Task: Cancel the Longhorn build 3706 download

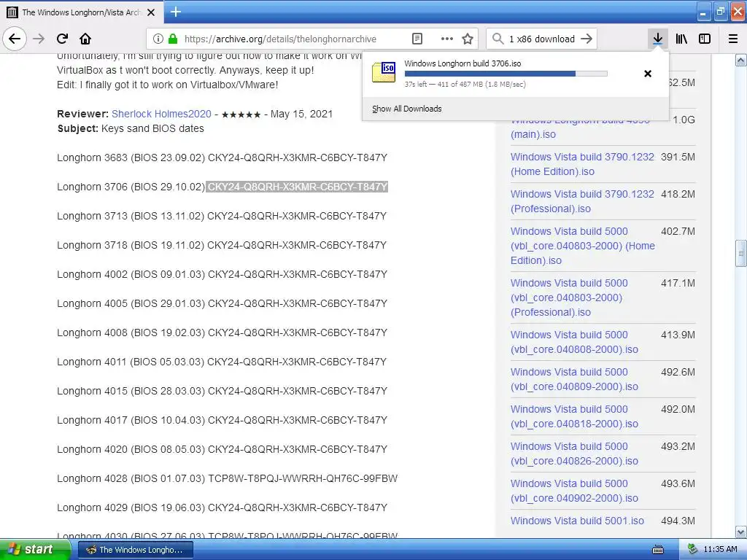Action: point(648,74)
